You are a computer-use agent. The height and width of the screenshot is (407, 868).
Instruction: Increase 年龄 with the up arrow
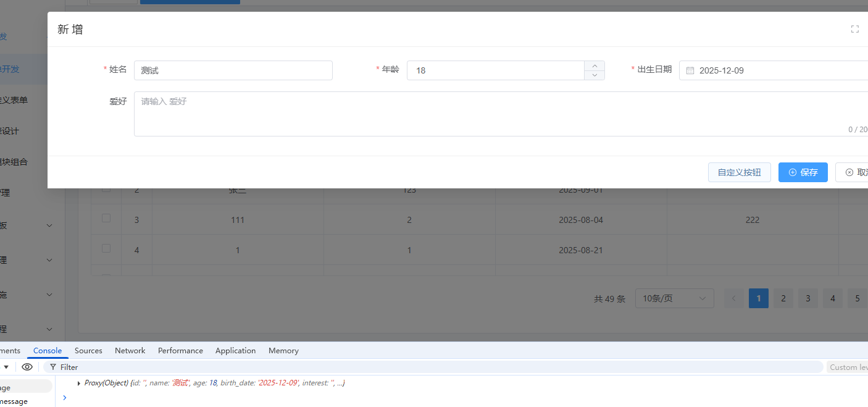(x=594, y=65)
